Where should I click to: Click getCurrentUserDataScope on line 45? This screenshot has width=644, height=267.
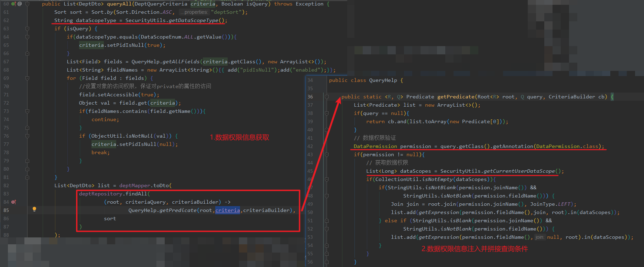[519, 171]
